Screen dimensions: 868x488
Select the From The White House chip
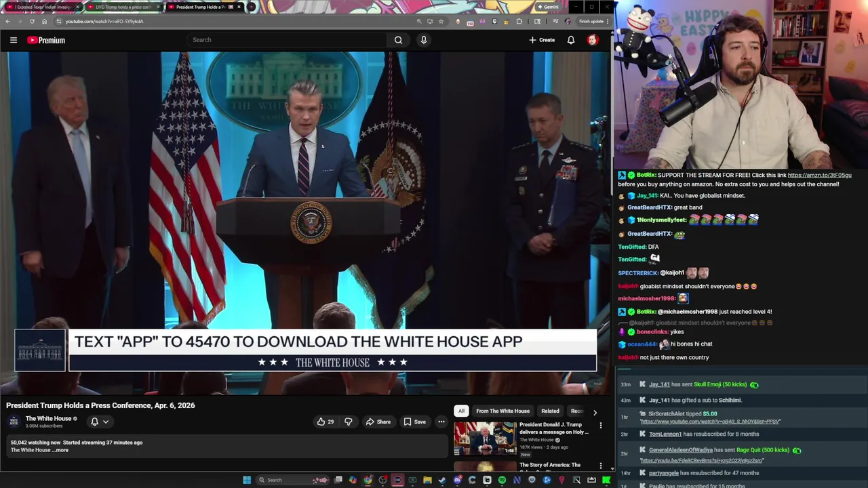[x=502, y=411]
